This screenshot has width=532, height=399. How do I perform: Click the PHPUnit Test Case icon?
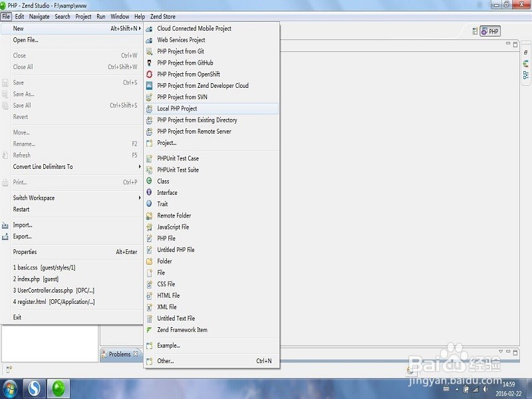click(x=149, y=158)
